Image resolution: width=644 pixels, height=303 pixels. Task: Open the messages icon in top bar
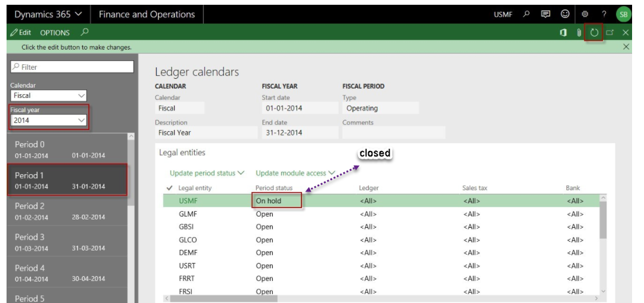point(546,14)
